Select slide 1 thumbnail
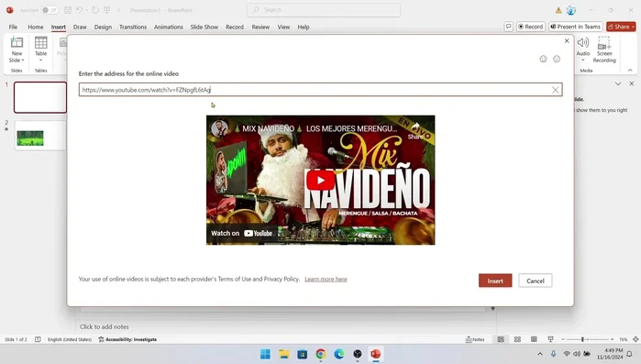The height and width of the screenshot is (364, 641). click(40, 97)
